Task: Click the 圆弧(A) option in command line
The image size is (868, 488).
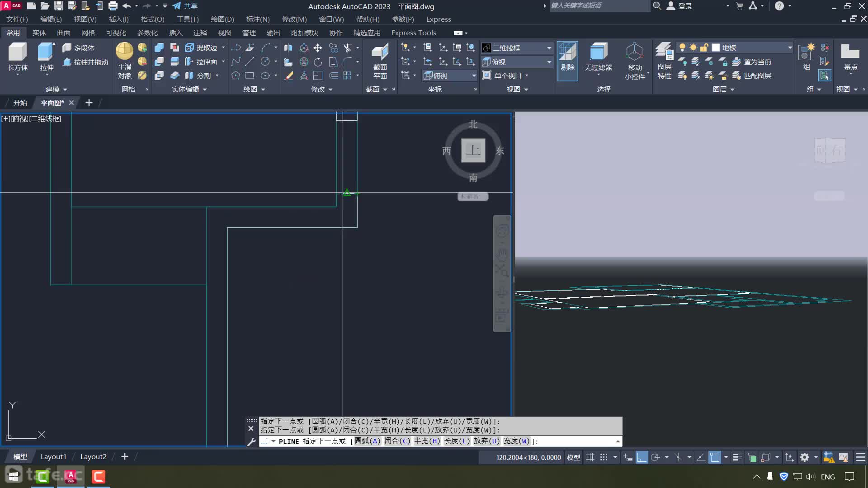Action: (x=368, y=441)
